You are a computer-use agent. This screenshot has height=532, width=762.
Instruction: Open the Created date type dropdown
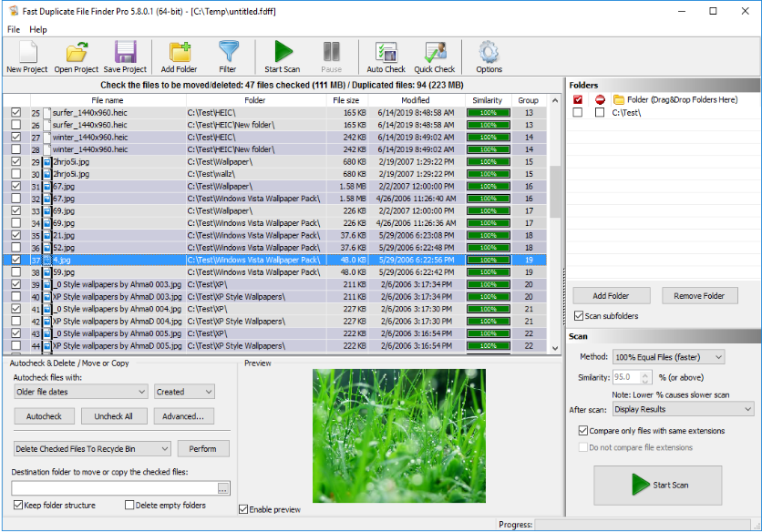[x=185, y=392]
